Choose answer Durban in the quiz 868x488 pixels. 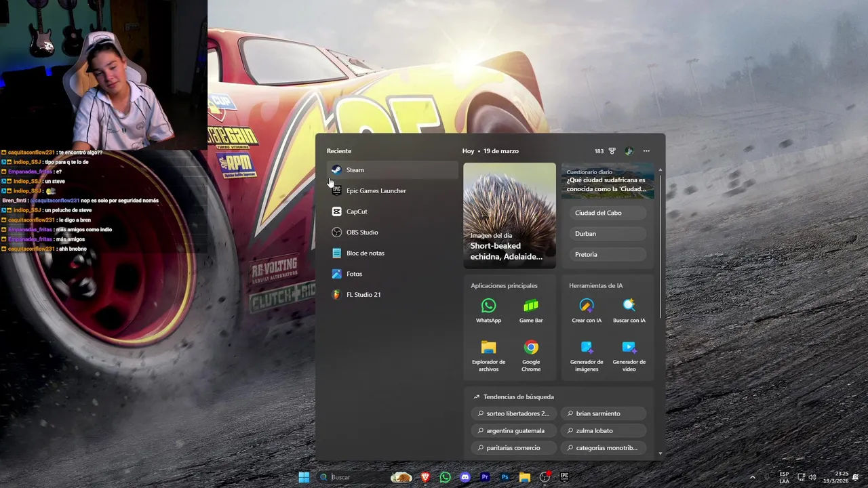(x=608, y=234)
